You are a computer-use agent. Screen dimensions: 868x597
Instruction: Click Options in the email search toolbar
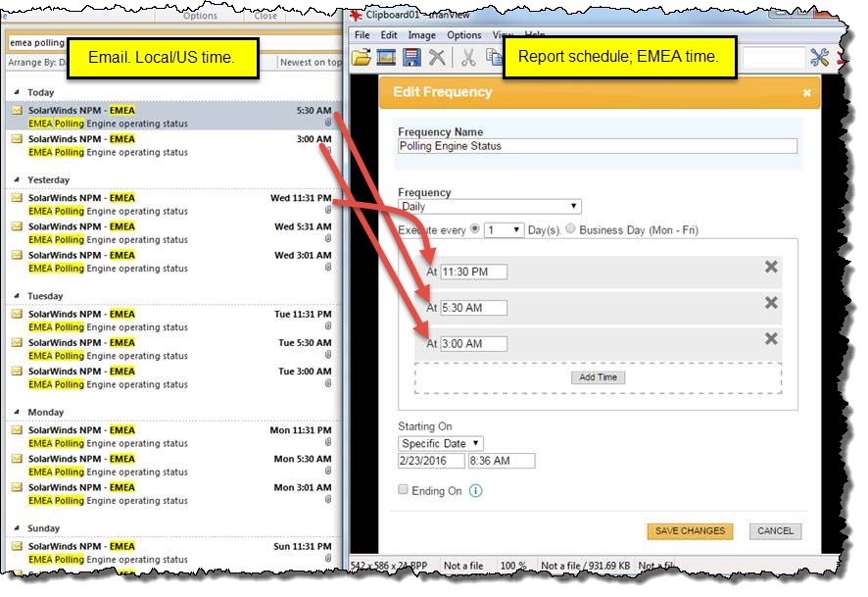(201, 16)
